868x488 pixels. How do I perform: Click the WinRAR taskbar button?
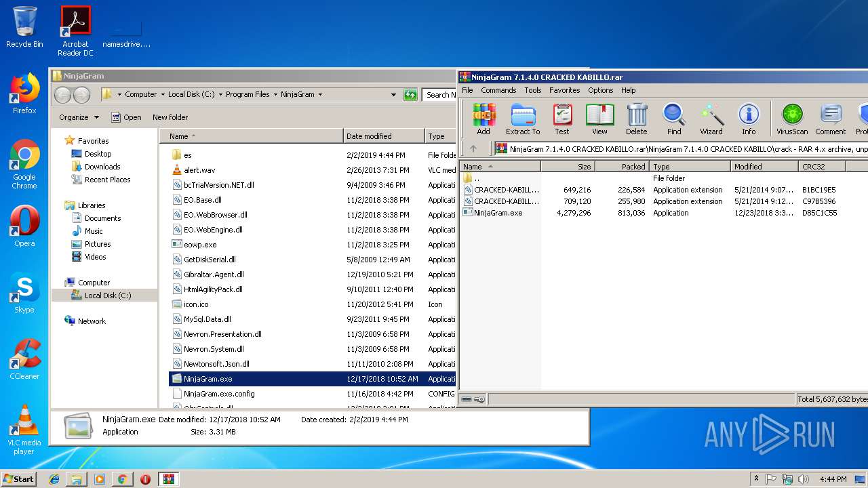pos(168,479)
